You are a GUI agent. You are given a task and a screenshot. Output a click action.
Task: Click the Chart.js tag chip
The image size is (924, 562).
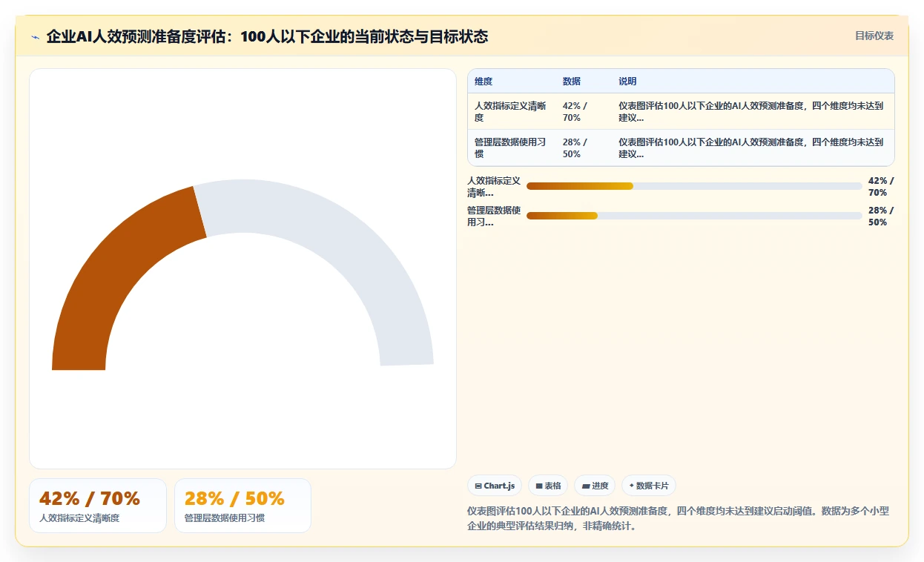tap(495, 486)
